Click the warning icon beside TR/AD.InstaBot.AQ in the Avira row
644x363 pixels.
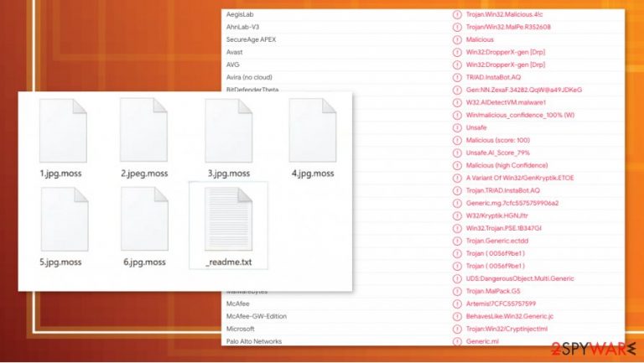[x=457, y=77]
